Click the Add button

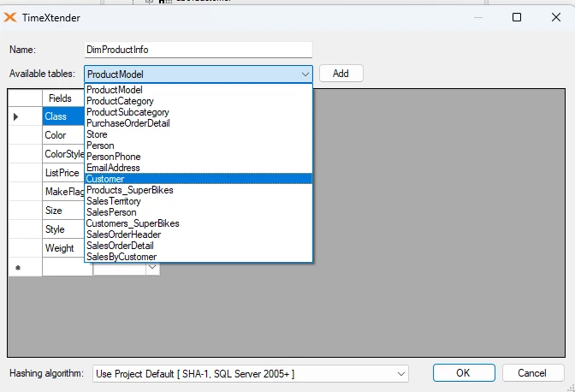[x=341, y=74]
